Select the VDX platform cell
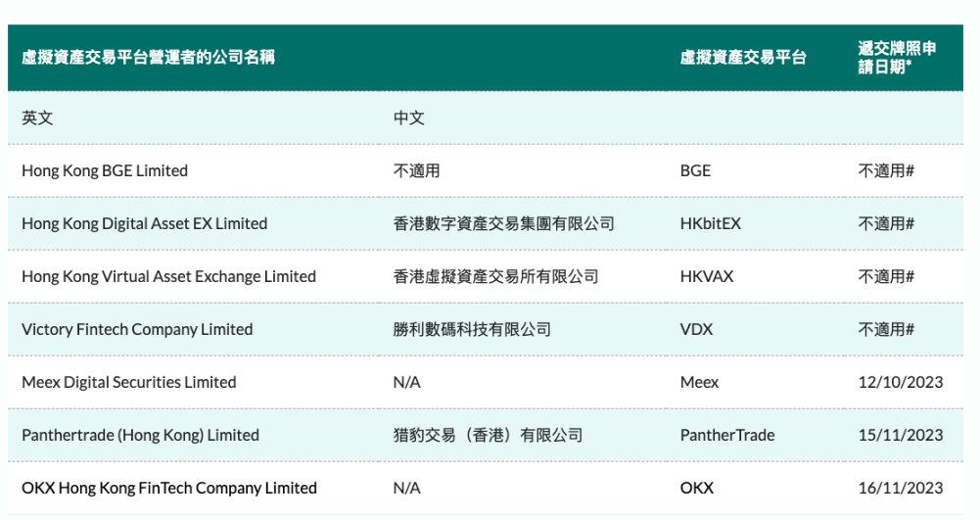The height and width of the screenshot is (520, 980). pyautogui.click(x=696, y=329)
